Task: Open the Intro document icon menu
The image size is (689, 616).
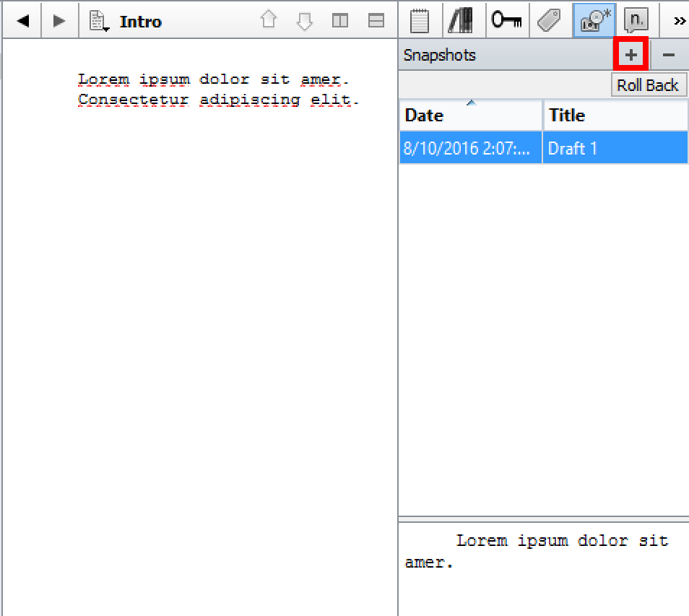Action: coord(100,21)
